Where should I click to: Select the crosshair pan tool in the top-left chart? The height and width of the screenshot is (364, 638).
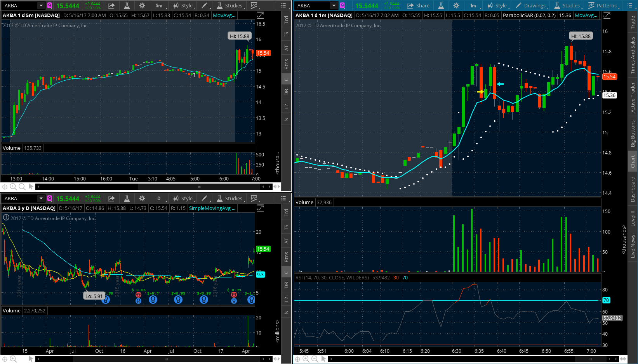(5, 187)
